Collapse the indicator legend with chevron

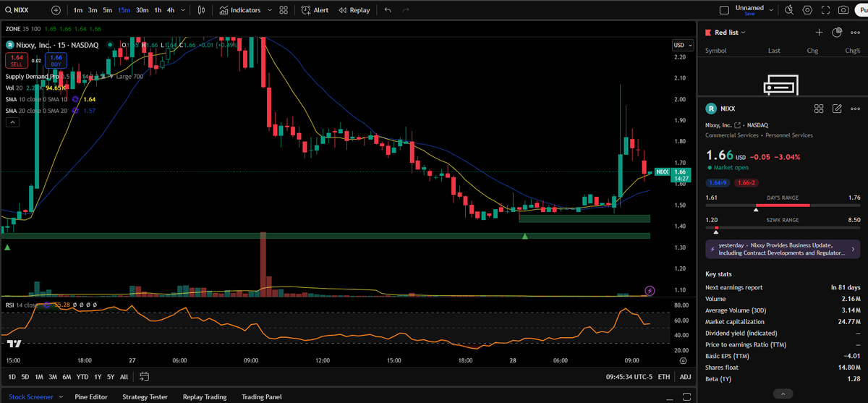13,122
